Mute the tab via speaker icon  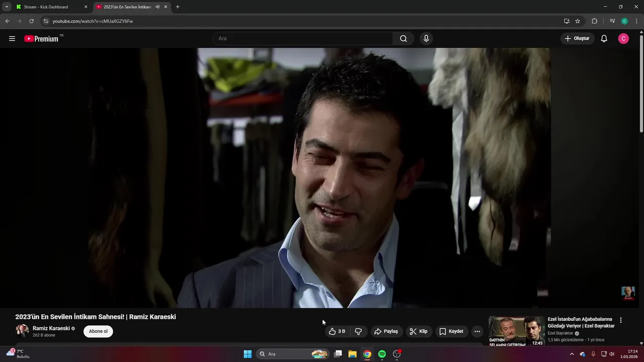pos(157,7)
